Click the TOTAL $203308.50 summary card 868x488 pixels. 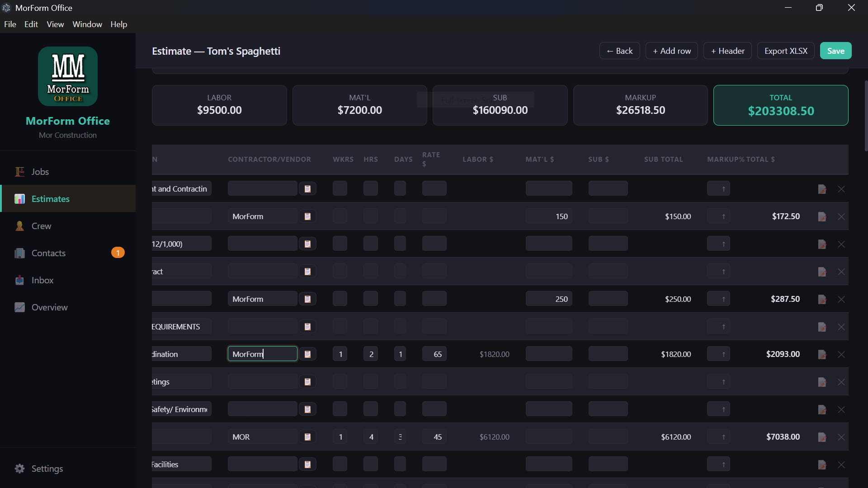click(781, 105)
